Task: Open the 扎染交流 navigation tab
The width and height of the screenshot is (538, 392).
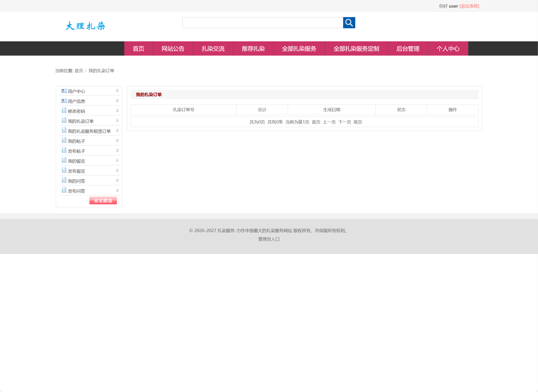Action: [x=213, y=49]
